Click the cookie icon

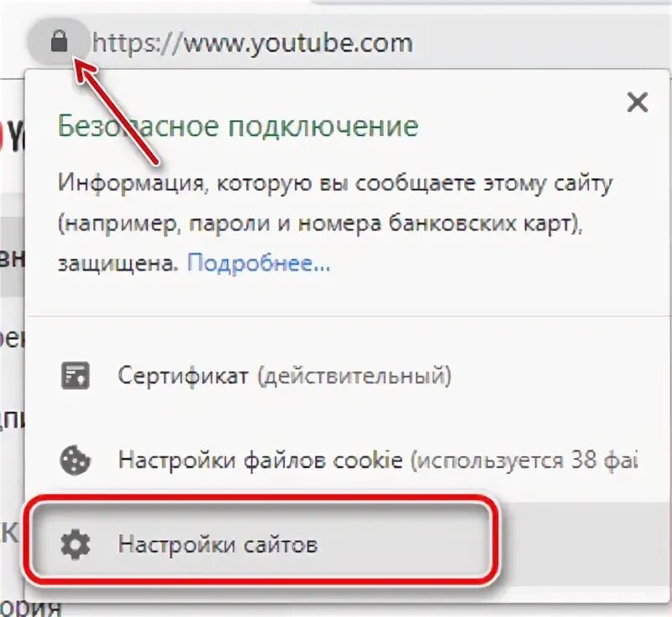tap(75, 461)
